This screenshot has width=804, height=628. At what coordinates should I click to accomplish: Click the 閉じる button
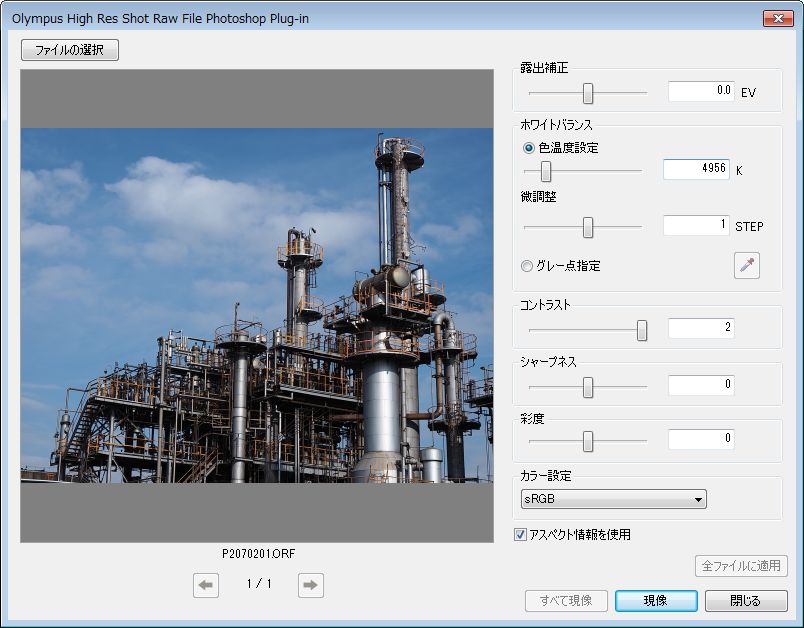pos(746,601)
